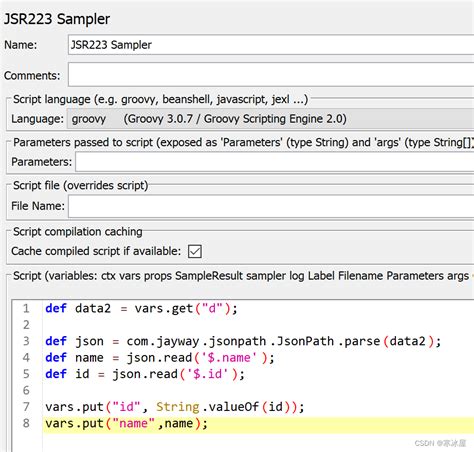This screenshot has width=474, height=452.
Task: Click line number 8 in the gutter
Action: [26, 423]
